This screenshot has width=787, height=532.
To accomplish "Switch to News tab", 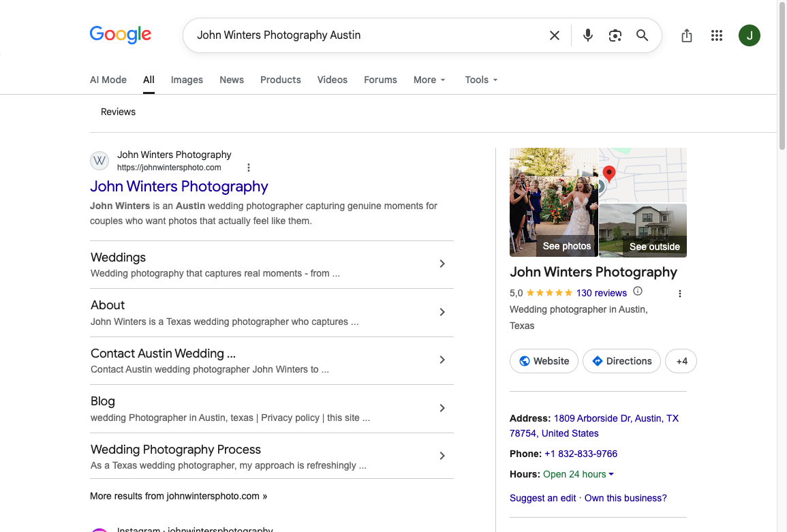I will [x=232, y=80].
